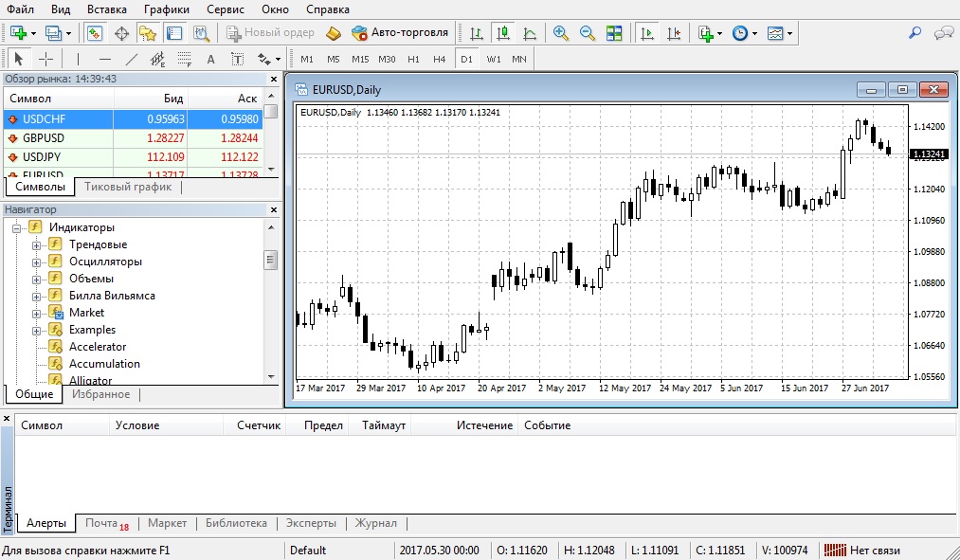The height and width of the screenshot is (560, 960).
Task: Open the Журнал tab in terminal
Action: pos(376,523)
